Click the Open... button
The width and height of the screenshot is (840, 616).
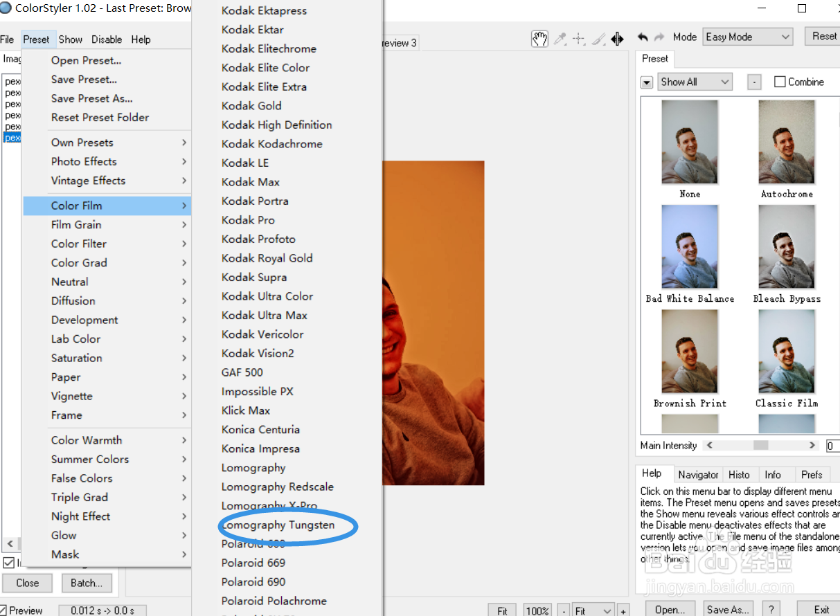670,609
